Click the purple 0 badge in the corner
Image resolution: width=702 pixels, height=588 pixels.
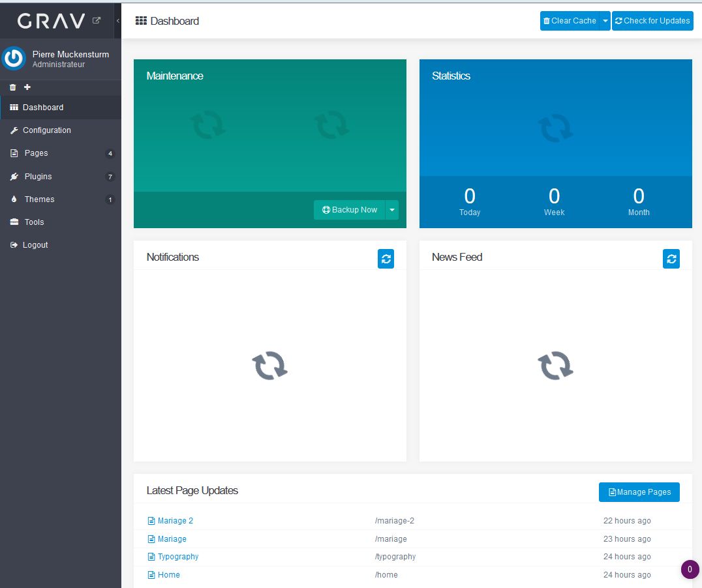690,570
